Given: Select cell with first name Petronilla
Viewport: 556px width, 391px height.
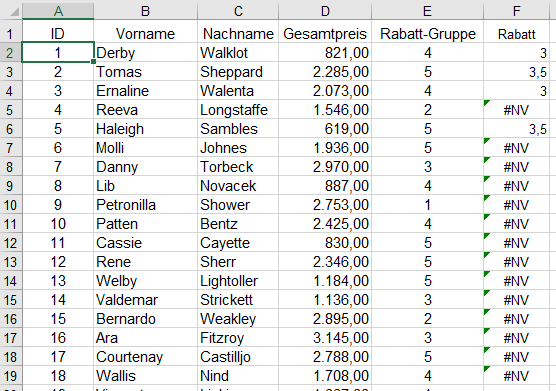Looking at the screenshot, I should (145, 205).
